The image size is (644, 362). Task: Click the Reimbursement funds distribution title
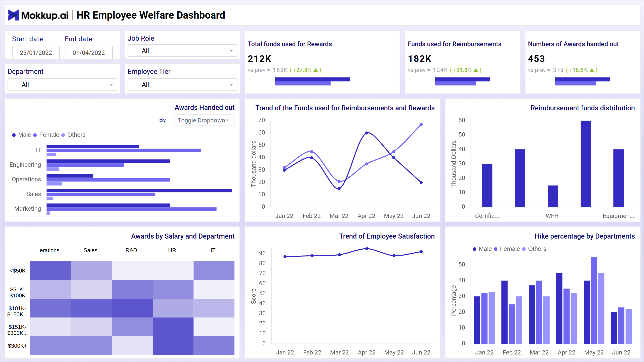(x=583, y=108)
